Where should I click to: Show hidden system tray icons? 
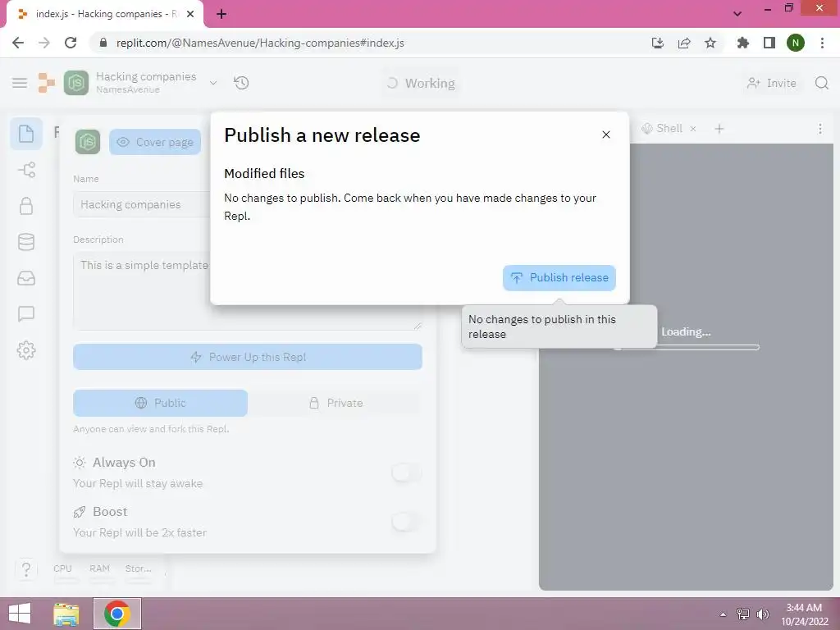point(723,614)
